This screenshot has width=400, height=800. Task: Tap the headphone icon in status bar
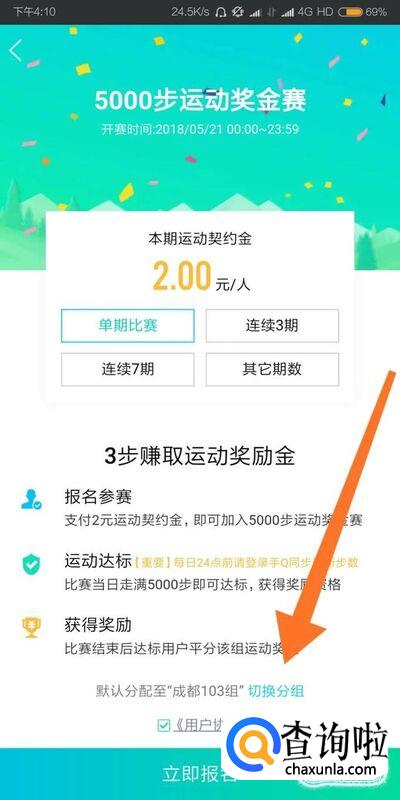(221, 12)
